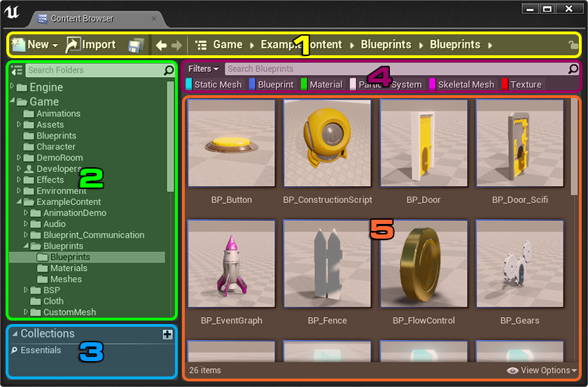
Task: Expand the Engine folder
Action: pyautogui.click(x=13, y=86)
